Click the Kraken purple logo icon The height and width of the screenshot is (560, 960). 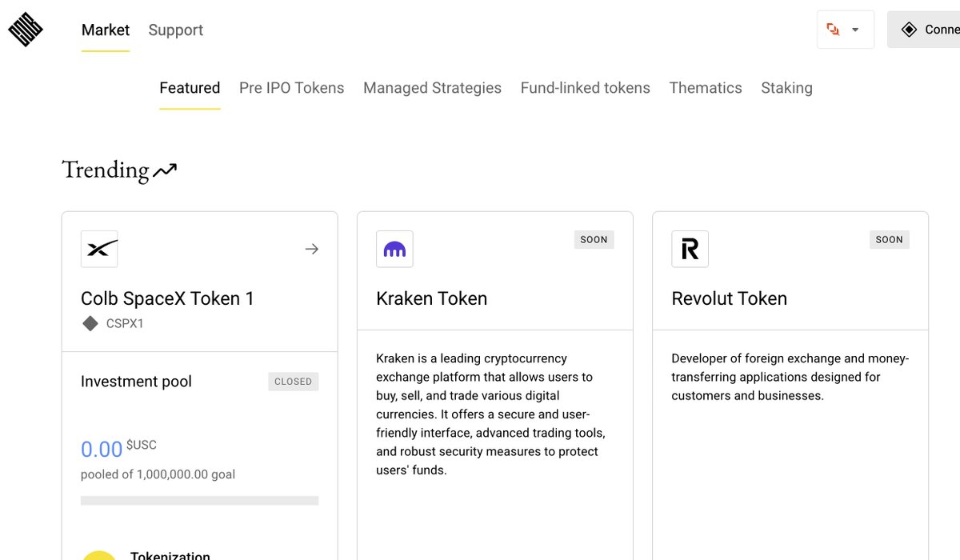(394, 249)
